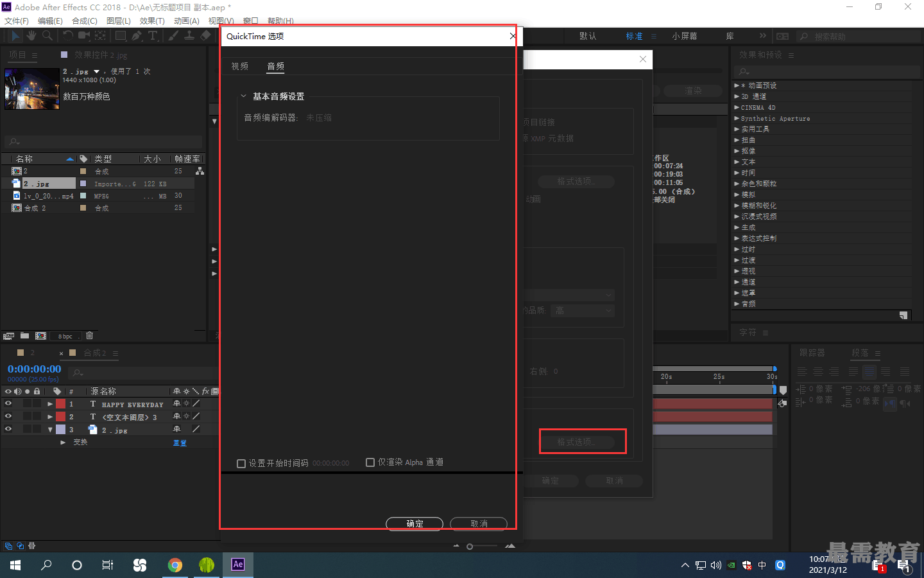Select the Unified Camera tool
Viewport: 924px width, 578px height.
coord(84,36)
